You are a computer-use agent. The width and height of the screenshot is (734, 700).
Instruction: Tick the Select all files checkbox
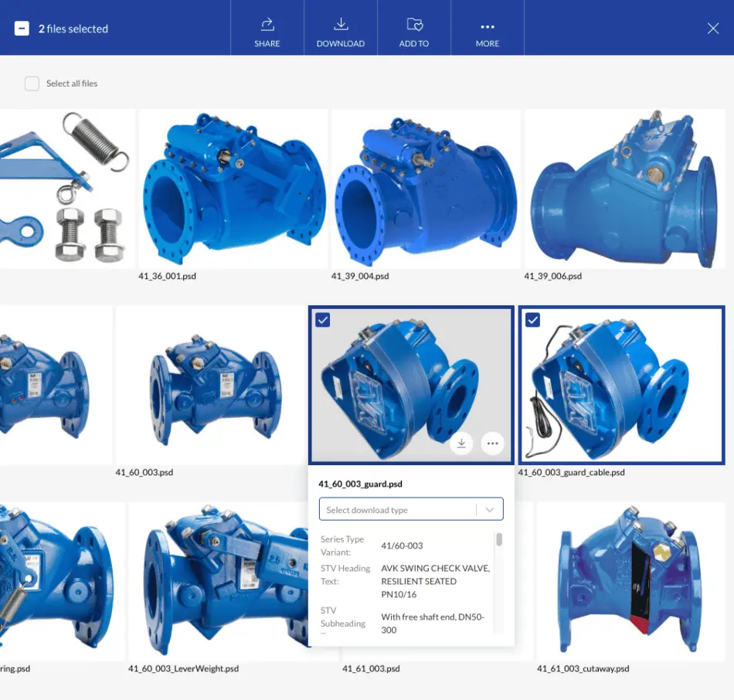(x=32, y=83)
